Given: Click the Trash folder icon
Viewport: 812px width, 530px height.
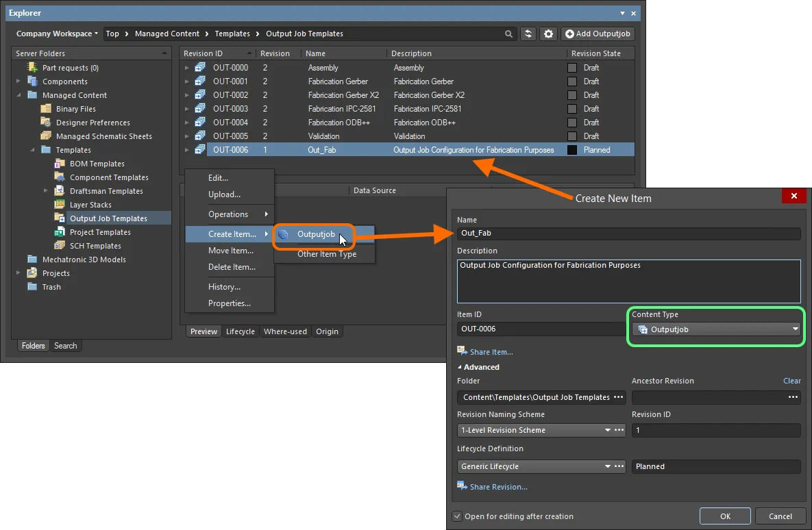Looking at the screenshot, I should (32, 287).
